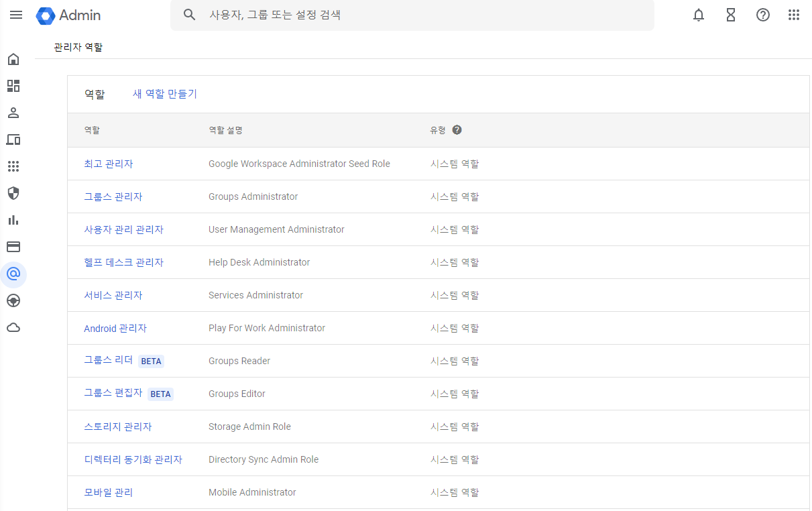Click the 유형 column header
This screenshot has width=812, height=511.
click(x=438, y=130)
